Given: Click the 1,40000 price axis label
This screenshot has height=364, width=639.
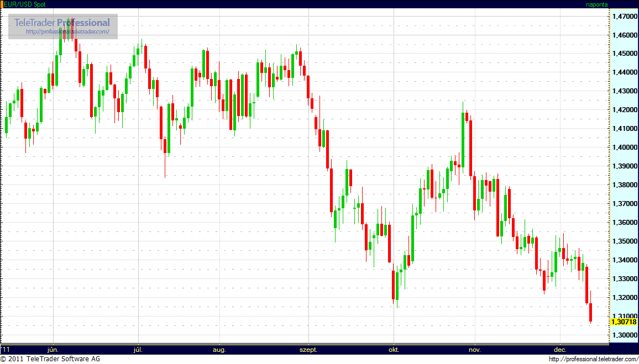Looking at the screenshot, I should coord(625,147).
